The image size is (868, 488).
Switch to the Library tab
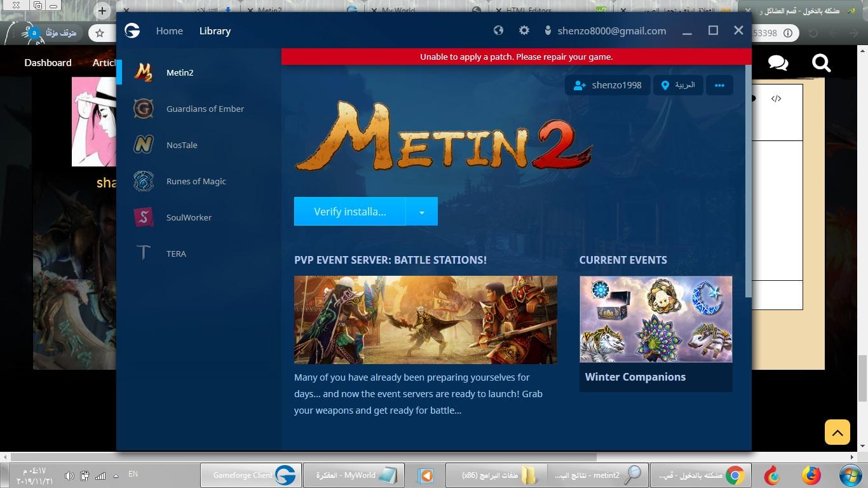[x=215, y=30]
